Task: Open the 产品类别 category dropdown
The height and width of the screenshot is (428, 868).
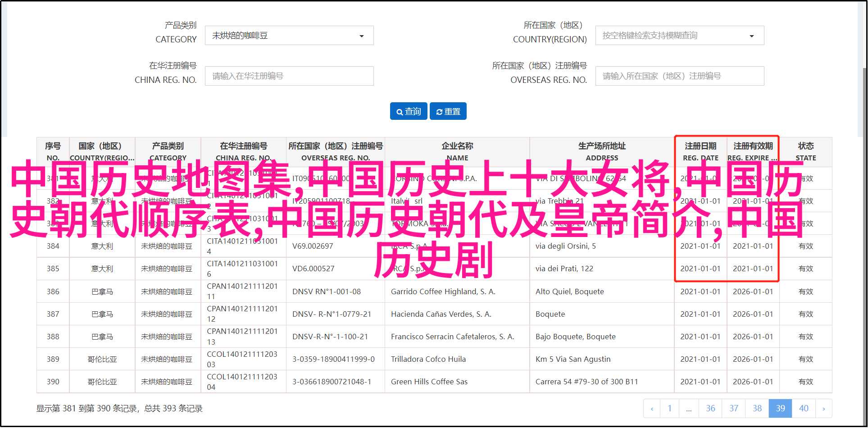Action: click(x=289, y=36)
